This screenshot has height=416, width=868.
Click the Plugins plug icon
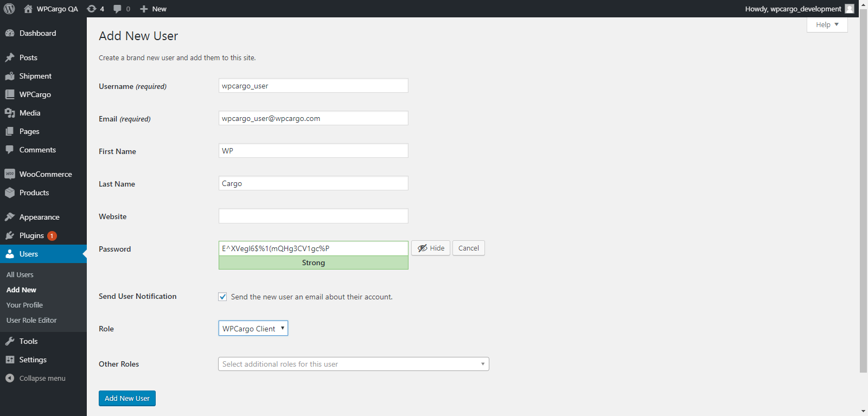10,235
